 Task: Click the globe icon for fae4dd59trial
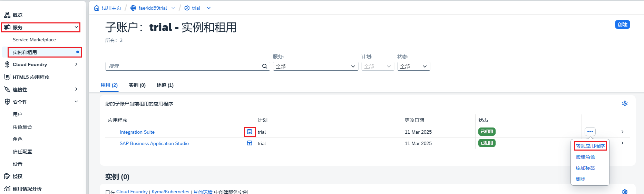pyautogui.click(x=133, y=8)
